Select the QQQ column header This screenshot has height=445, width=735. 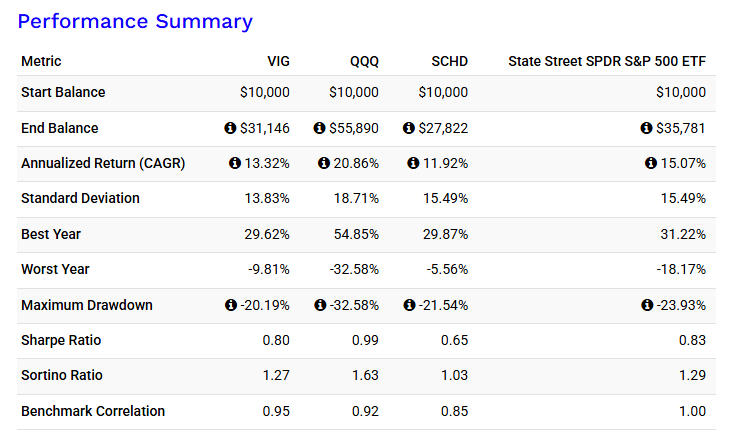tap(364, 61)
